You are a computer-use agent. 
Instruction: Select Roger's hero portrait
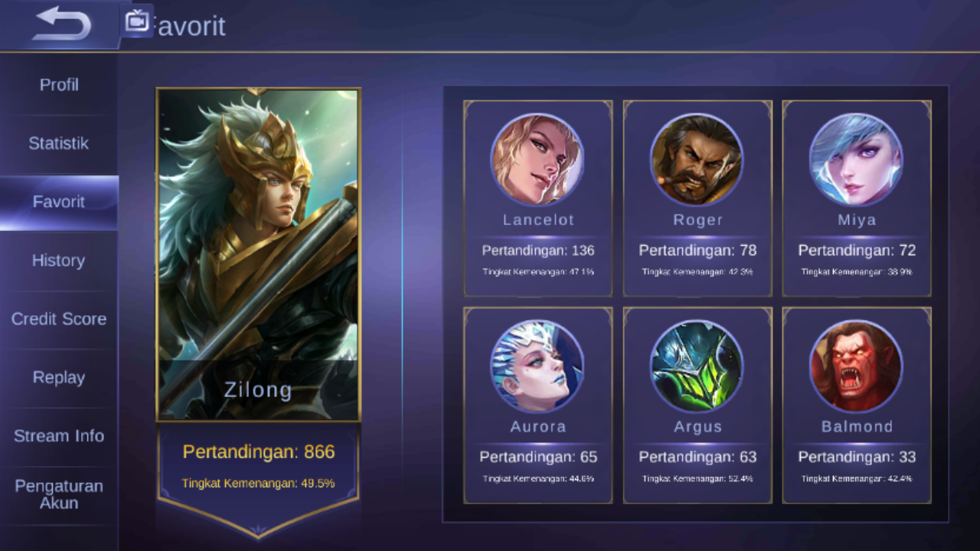tap(697, 160)
